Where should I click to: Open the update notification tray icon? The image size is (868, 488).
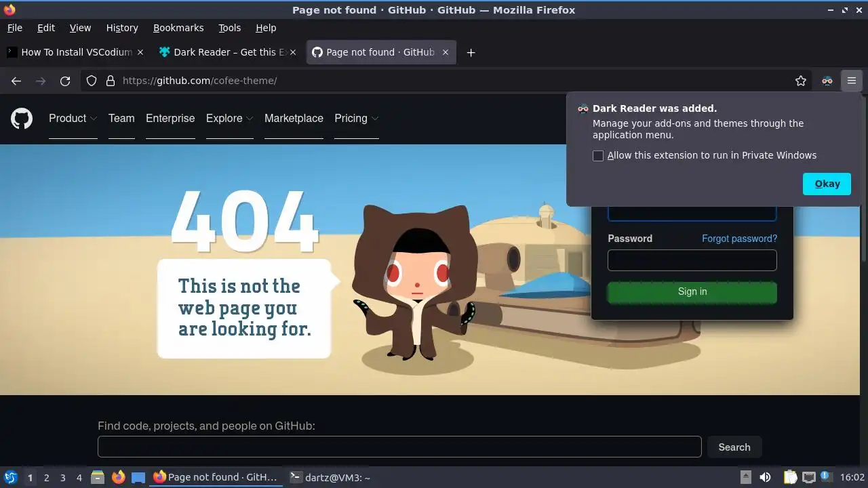click(826, 477)
